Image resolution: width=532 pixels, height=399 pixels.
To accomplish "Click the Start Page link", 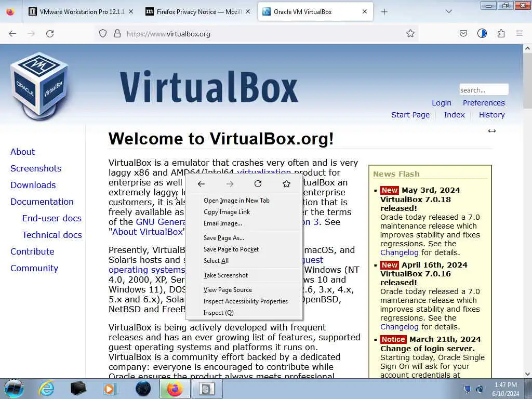I will pos(410,115).
